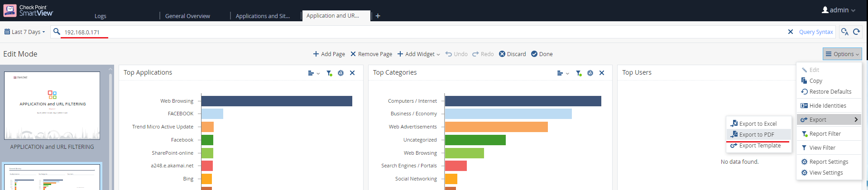Click the Social Networking label

416,179
